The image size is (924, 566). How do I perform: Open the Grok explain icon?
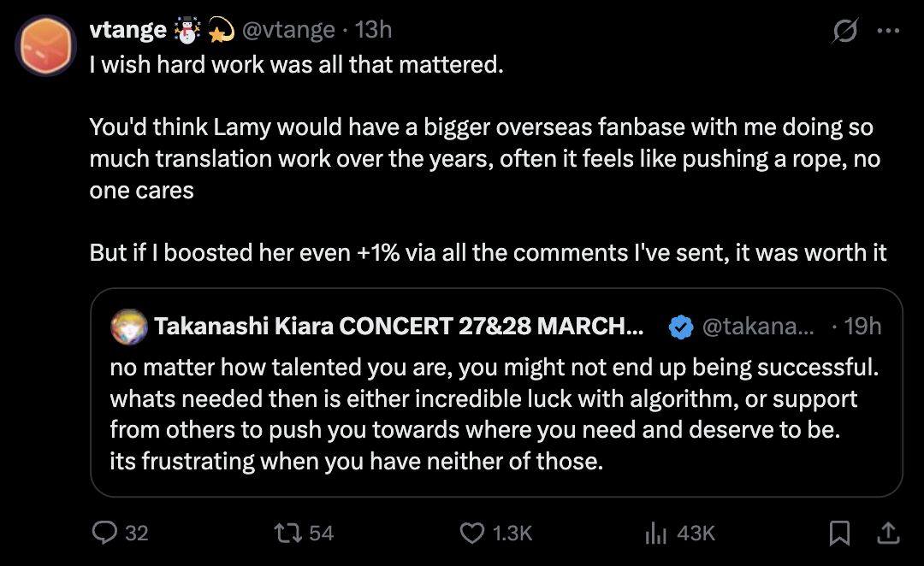click(845, 30)
